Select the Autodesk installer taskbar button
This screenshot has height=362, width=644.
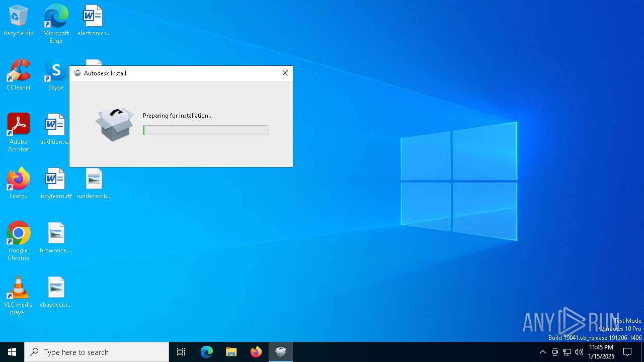point(281,352)
